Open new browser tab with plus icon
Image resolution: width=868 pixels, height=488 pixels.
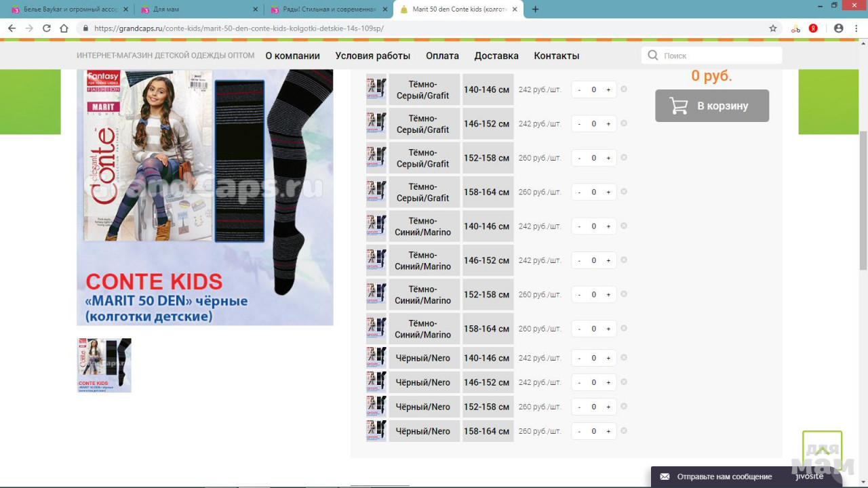coord(535,9)
